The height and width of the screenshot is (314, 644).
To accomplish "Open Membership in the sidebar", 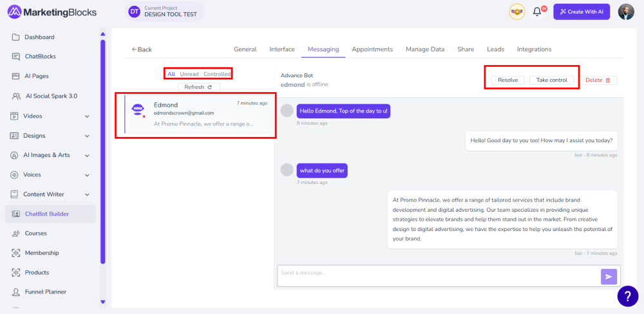I will (41, 253).
